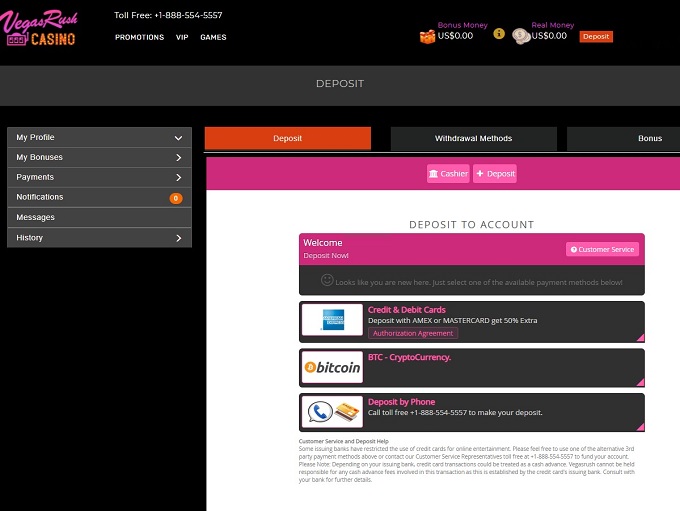Open the Games menu item
680x511 pixels.
click(x=213, y=37)
